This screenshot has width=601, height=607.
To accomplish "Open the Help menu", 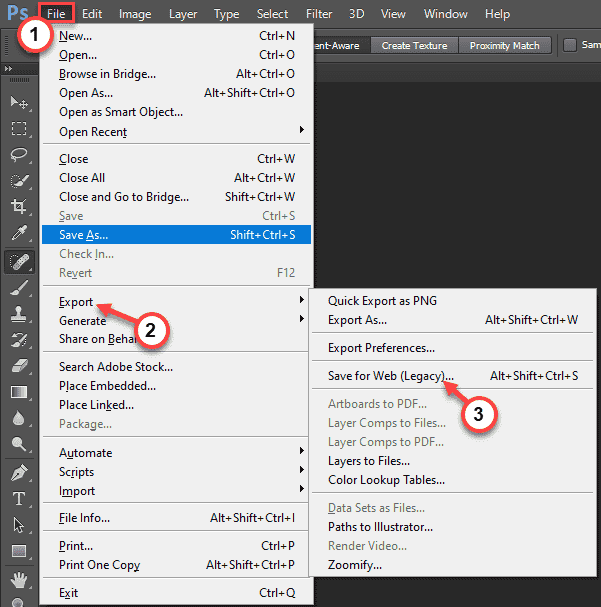I will coord(497,14).
